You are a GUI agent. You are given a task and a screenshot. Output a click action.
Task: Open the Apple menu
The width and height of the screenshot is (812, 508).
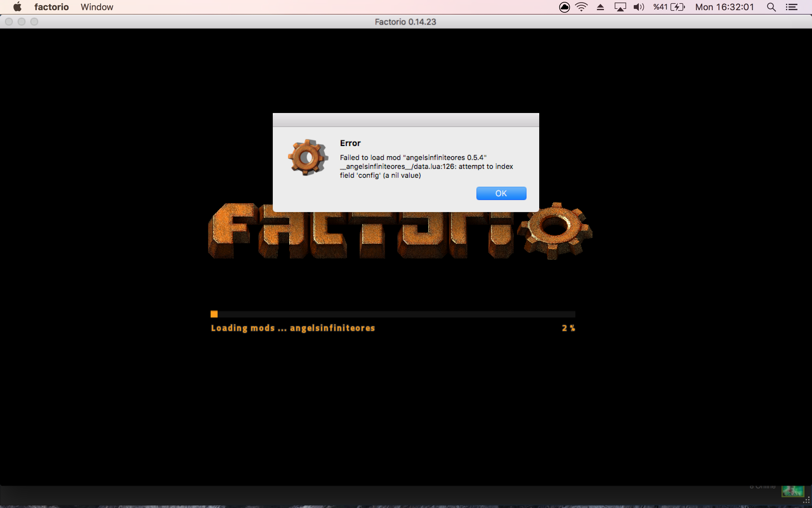point(17,7)
